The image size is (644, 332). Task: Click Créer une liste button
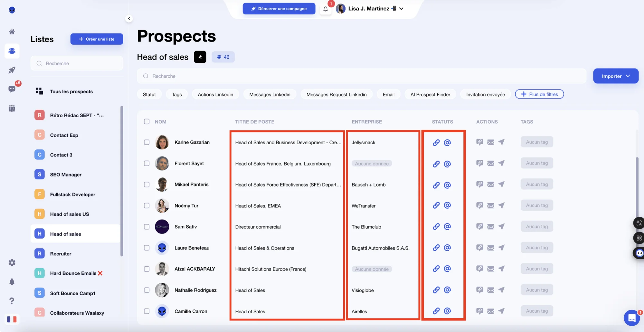(x=97, y=39)
